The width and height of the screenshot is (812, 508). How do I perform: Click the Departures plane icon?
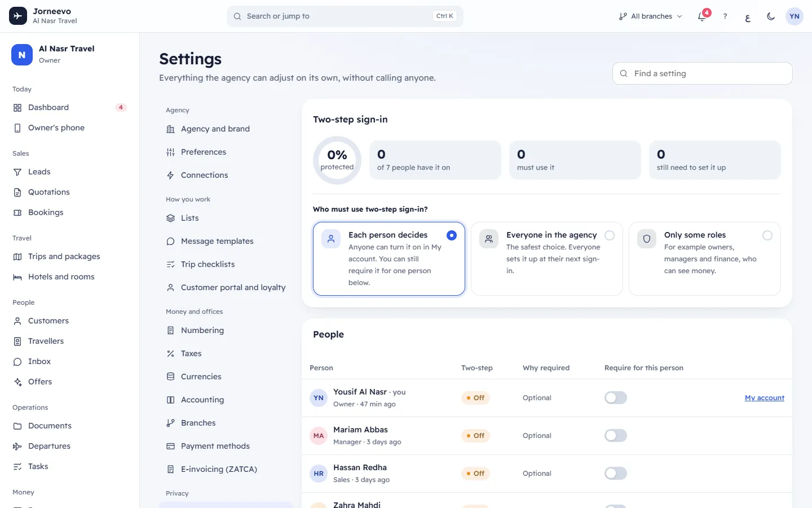pos(17,446)
